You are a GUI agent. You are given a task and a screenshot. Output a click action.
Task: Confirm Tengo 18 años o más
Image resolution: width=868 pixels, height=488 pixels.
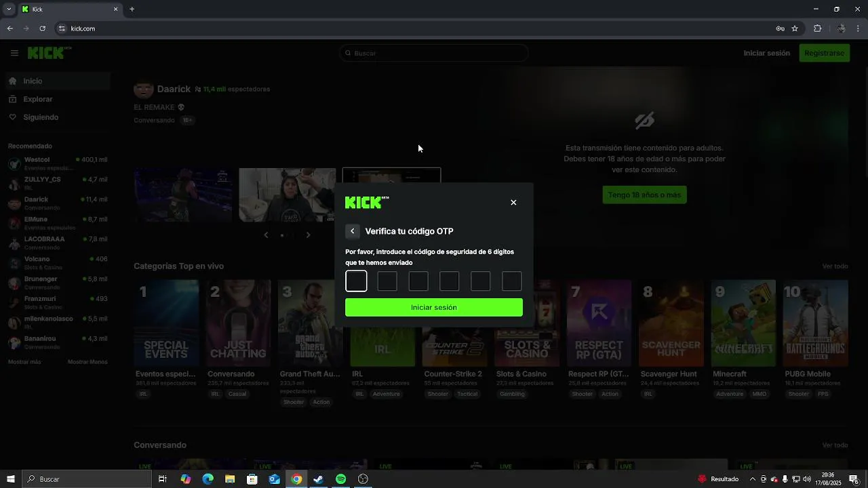[x=644, y=195]
